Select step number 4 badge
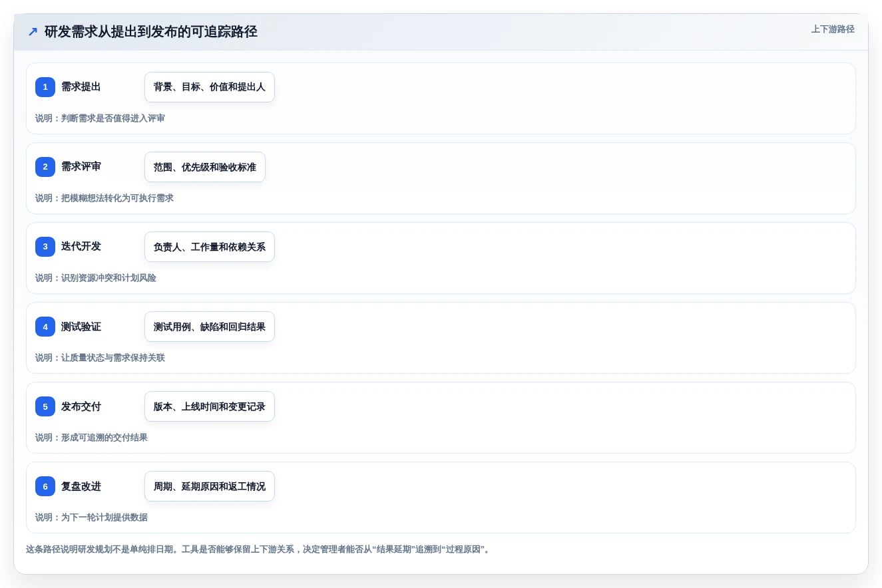Viewport: 882px width, 588px height. [45, 327]
